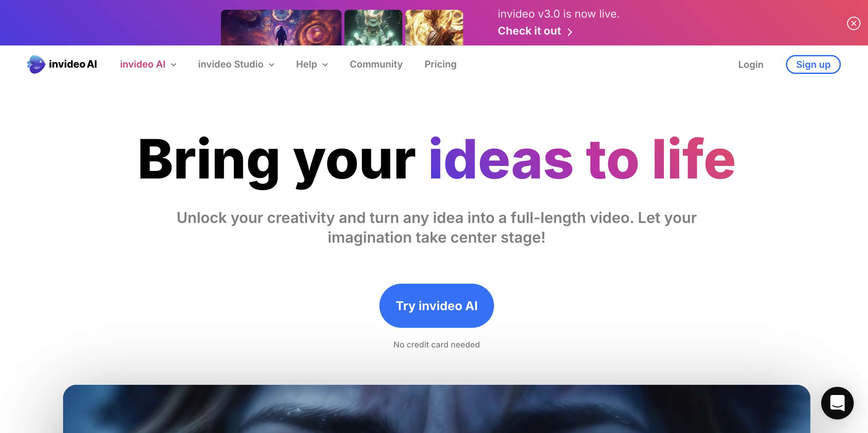
Task: Click the invideo AI fish logo icon
Action: 36,64
